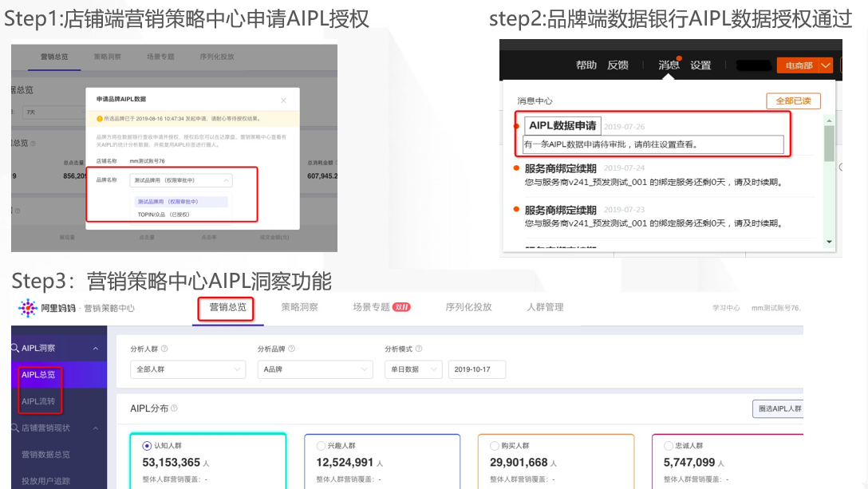Click 53,153,365 认知人群 count
The width and height of the screenshot is (868, 489).
pyautogui.click(x=171, y=463)
